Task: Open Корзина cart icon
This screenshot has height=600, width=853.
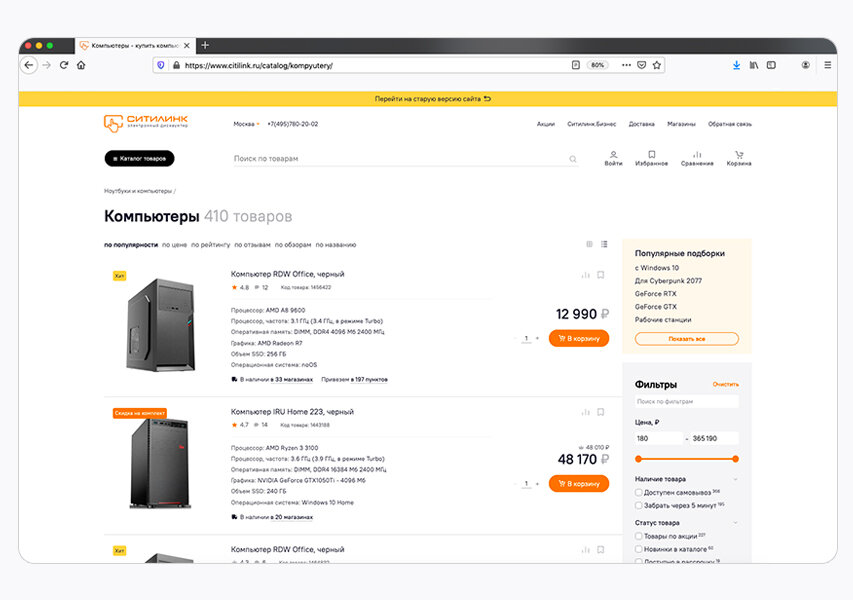Action: tap(739, 158)
